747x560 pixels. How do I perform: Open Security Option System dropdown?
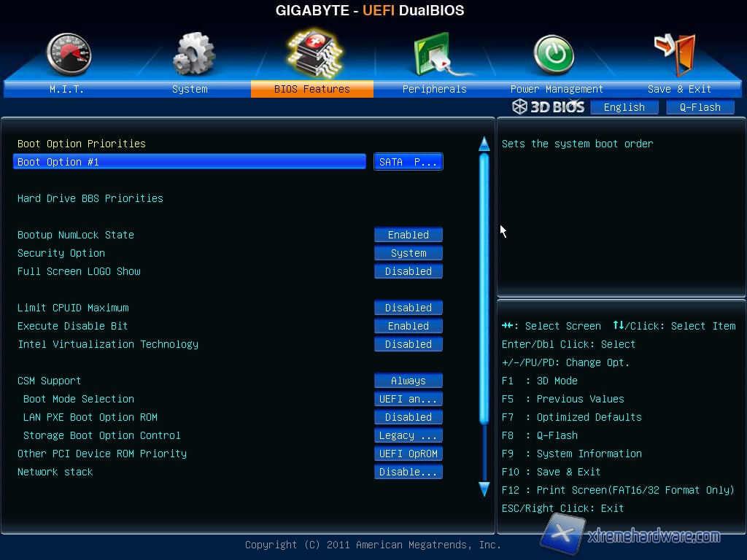pyautogui.click(x=408, y=253)
